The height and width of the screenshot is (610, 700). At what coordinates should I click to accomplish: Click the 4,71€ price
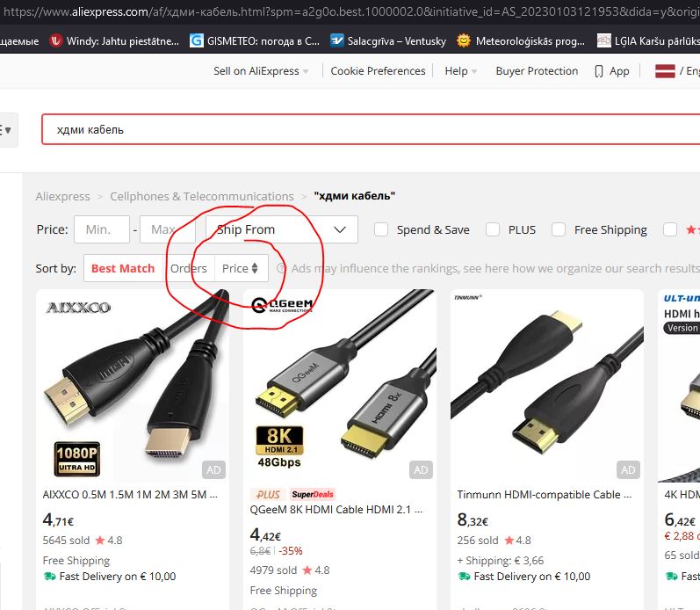[x=58, y=519]
